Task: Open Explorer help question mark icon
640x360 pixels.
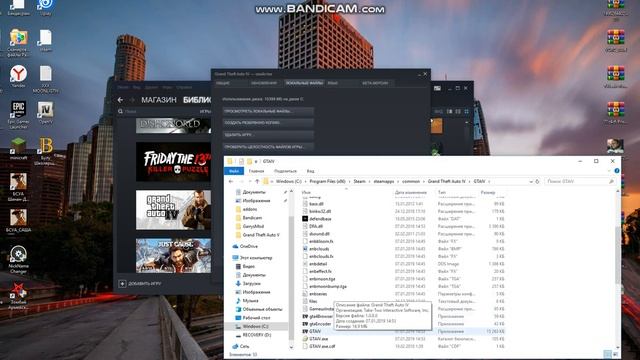Action: pos(617,171)
